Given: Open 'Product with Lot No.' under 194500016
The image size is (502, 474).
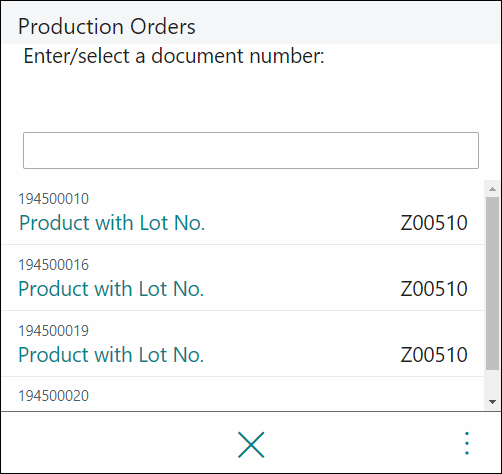Looking at the screenshot, I should (x=111, y=289).
